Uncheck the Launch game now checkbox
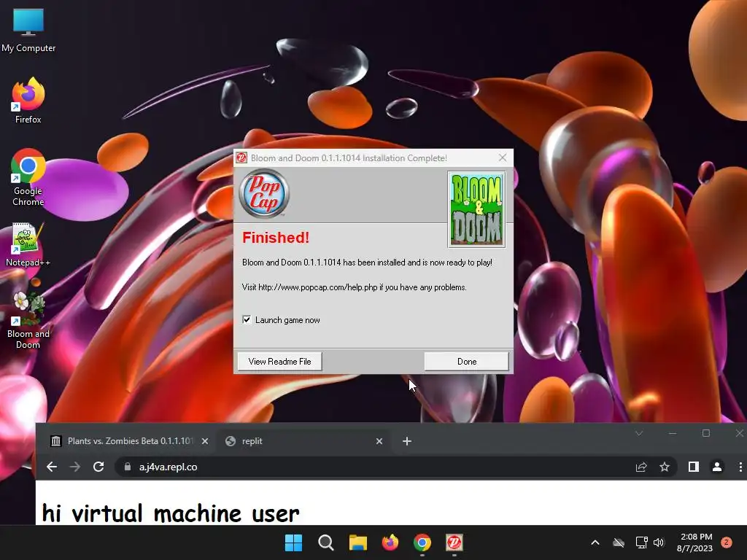The width and height of the screenshot is (747, 560). click(x=247, y=320)
